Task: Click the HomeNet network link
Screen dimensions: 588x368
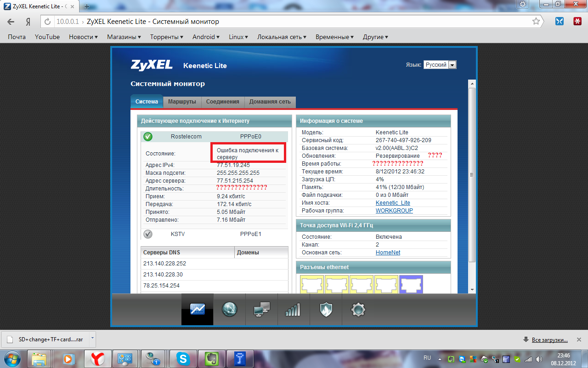Action: click(388, 253)
